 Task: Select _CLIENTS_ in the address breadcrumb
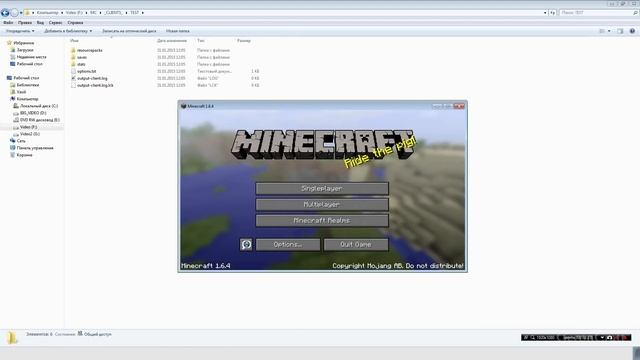[x=113, y=13]
